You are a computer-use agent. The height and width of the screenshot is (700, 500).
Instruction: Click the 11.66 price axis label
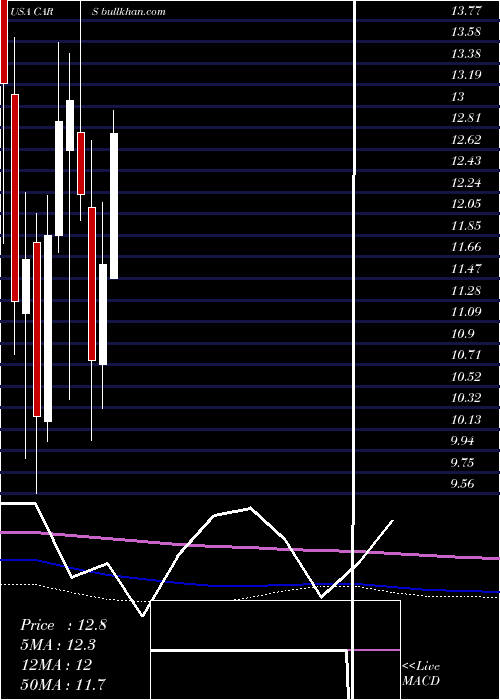pos(467,247)
